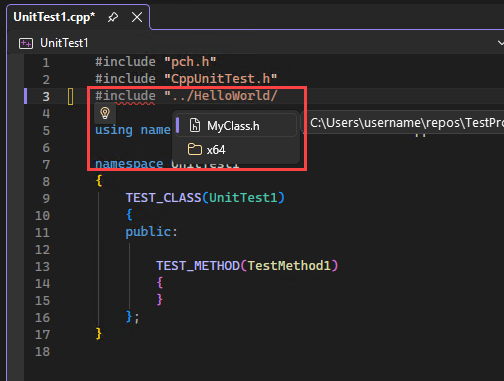This screenshot has width=504, height=381.
Task: Click the TEST_CLASS(UnitTest1) macro
Action: [x=205, y=198]
